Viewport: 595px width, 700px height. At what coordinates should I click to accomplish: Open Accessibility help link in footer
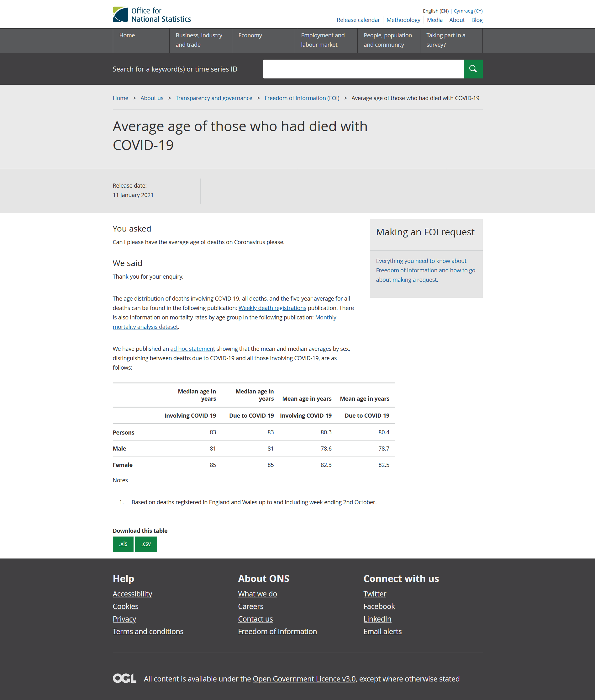point(132,594)
